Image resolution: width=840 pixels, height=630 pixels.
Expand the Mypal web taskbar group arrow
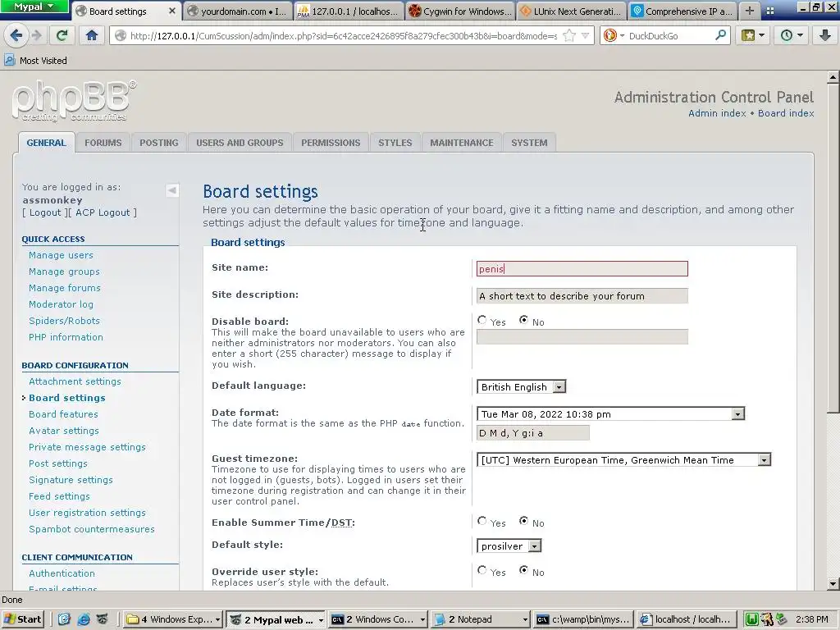tap(321, 620)
